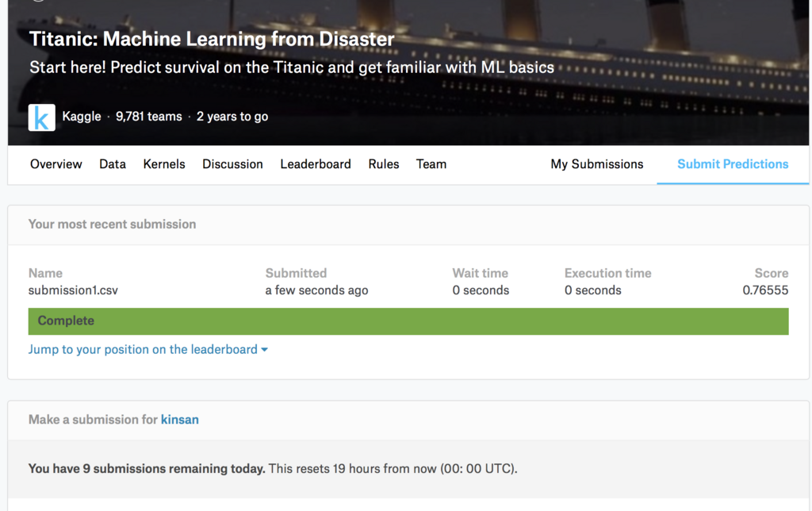The height and width of the screenshot is (511, 812).
Task: View the Leaderboard tab
Action: (x=316, y=164)
